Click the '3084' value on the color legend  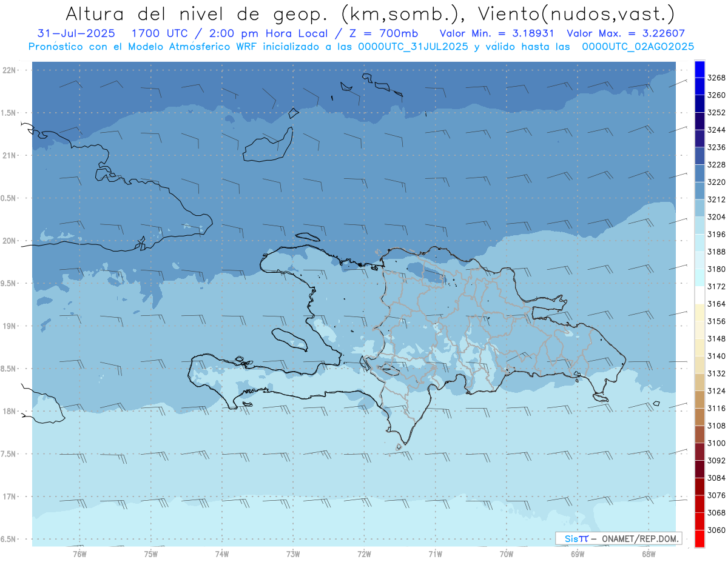click(716, 478)
